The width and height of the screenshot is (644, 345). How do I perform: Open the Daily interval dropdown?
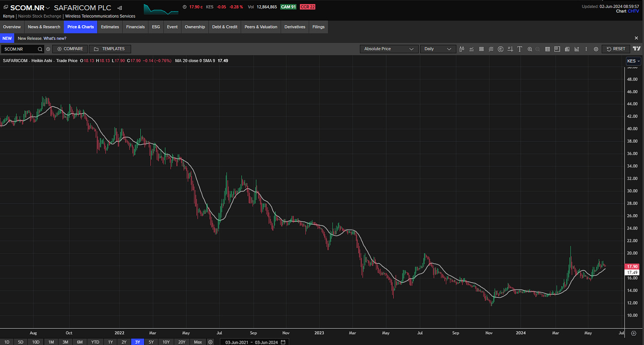pyautogui.click(x=438, y=49)
